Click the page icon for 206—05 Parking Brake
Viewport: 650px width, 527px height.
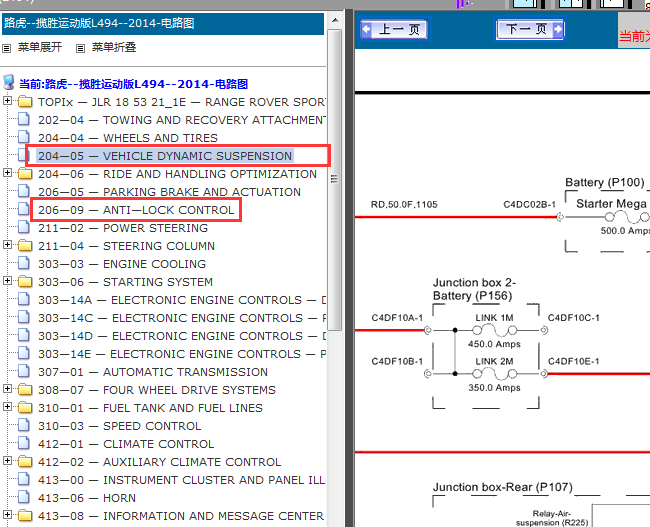tap(24, 192)
